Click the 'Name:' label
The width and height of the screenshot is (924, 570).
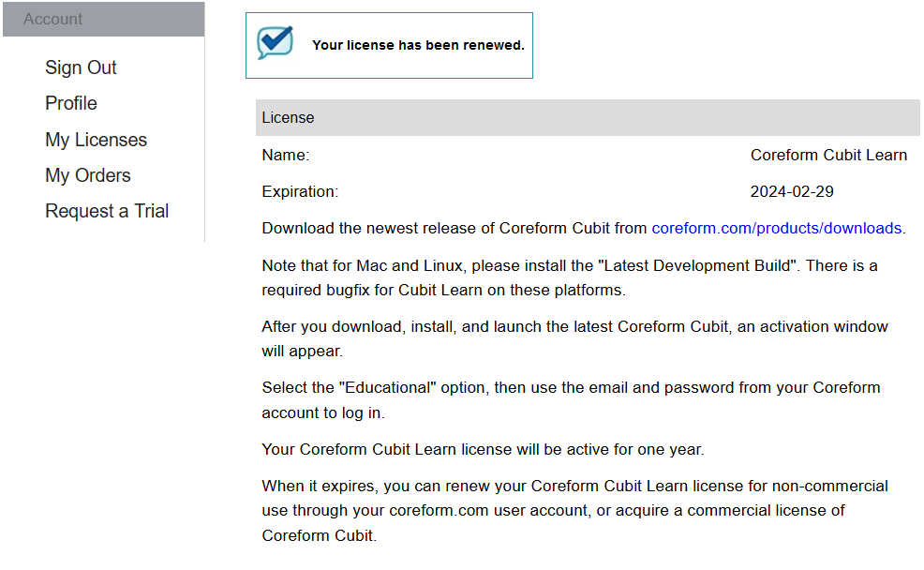285,155
